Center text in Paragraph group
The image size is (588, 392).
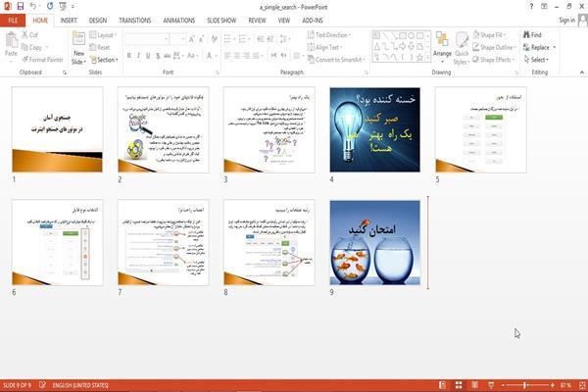(x=237, y=56)
